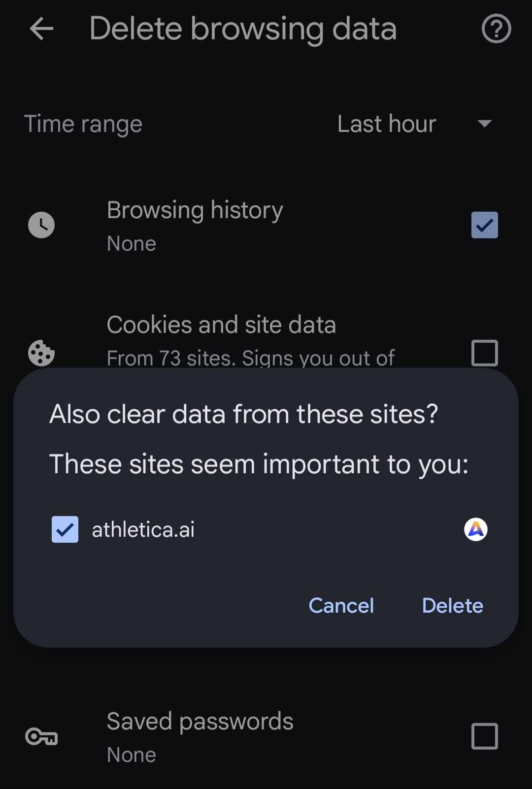
Task: Open the help question mark icon
Action: [x=496, y=29]
